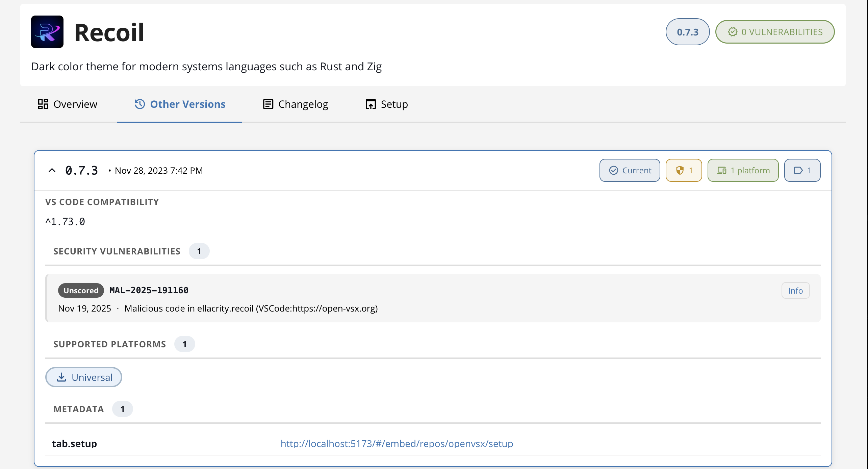This screenshot has width=868, height=469.
Task: Click the tag count badge
Action: (802, 170)
